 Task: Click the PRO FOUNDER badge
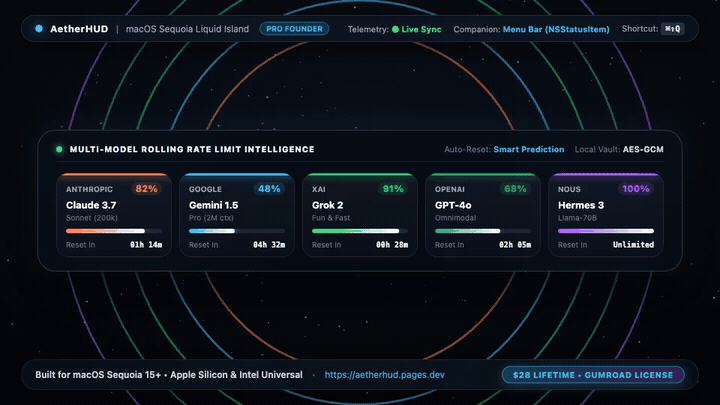294,29
